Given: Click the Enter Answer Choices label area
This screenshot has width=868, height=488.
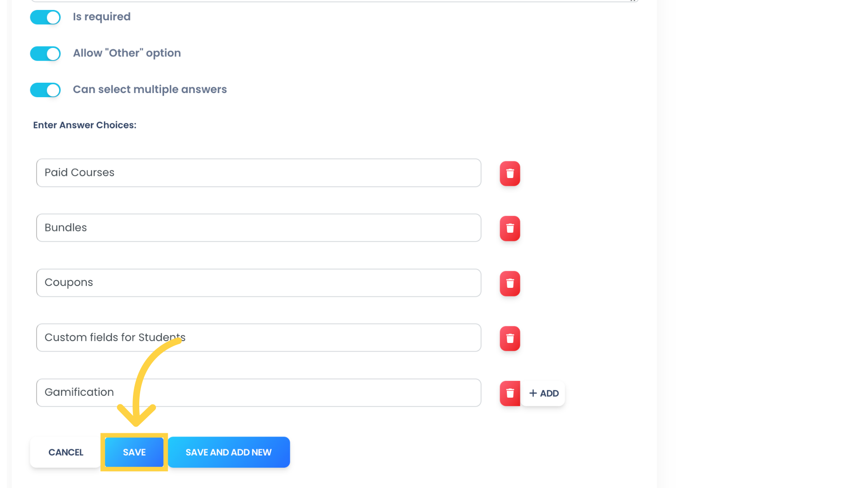Looking at the screenshot, I should [84, 125].
